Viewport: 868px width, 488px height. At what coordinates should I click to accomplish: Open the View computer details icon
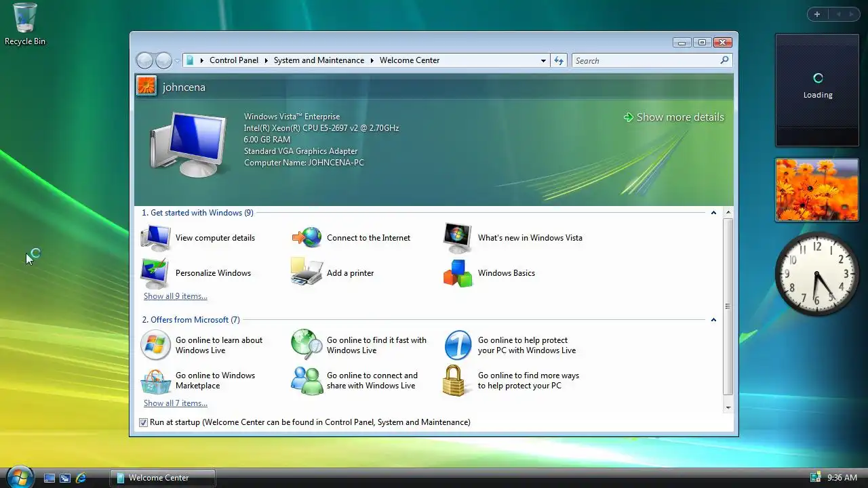click(155, 238)
